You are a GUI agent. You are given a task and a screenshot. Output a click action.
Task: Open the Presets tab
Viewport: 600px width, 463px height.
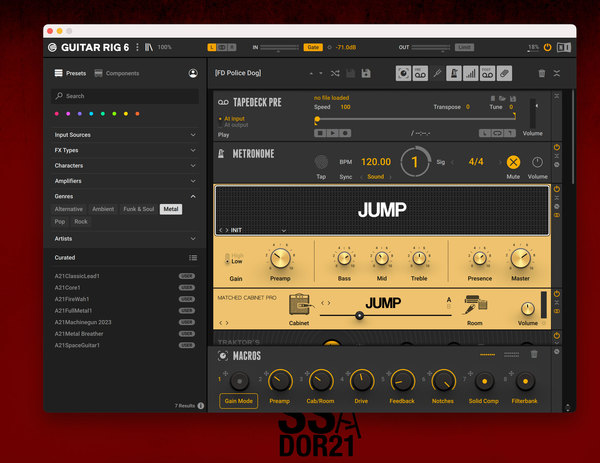[x=70, y=73]
